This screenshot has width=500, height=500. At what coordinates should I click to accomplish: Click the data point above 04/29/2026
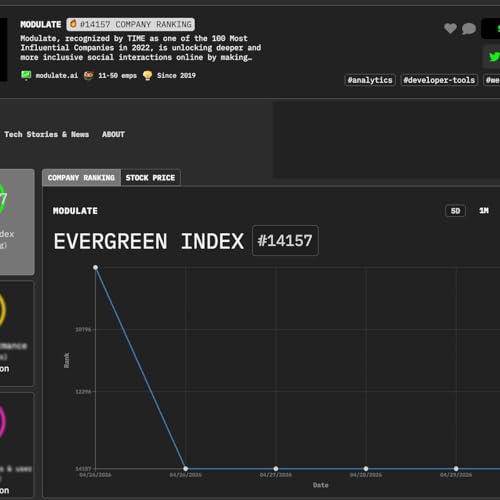[456, 469]
